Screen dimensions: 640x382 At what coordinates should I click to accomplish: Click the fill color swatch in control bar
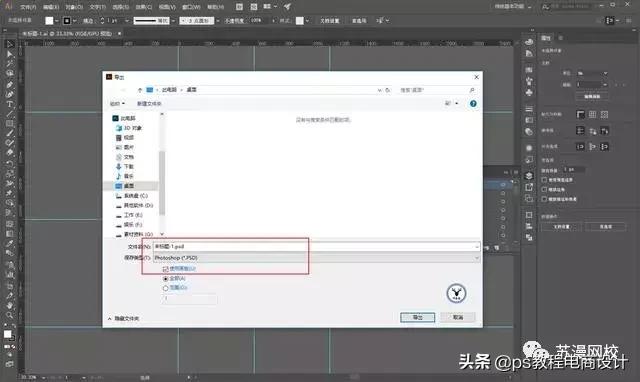(49, 20)
